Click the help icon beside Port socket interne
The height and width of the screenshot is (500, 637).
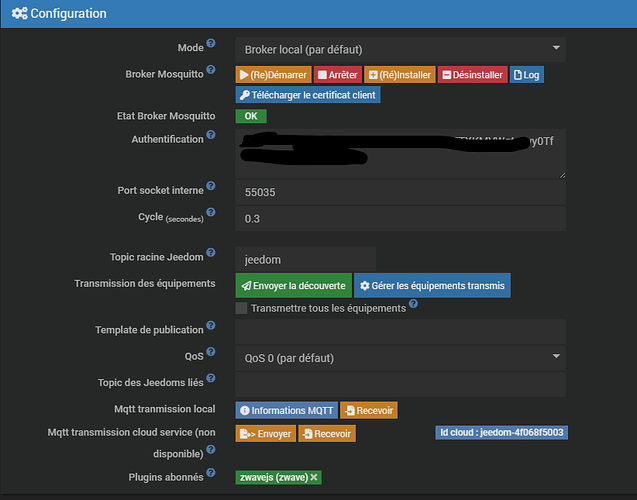point(211,188)
